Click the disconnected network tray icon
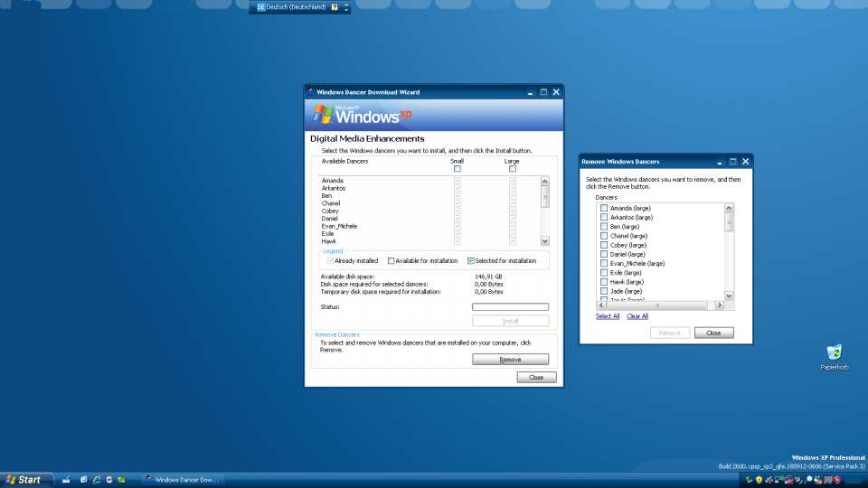 [x=788, y=480]
